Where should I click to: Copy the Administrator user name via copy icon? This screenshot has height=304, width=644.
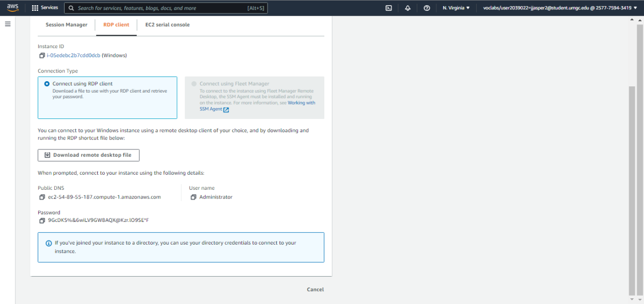tap(193, 197)
